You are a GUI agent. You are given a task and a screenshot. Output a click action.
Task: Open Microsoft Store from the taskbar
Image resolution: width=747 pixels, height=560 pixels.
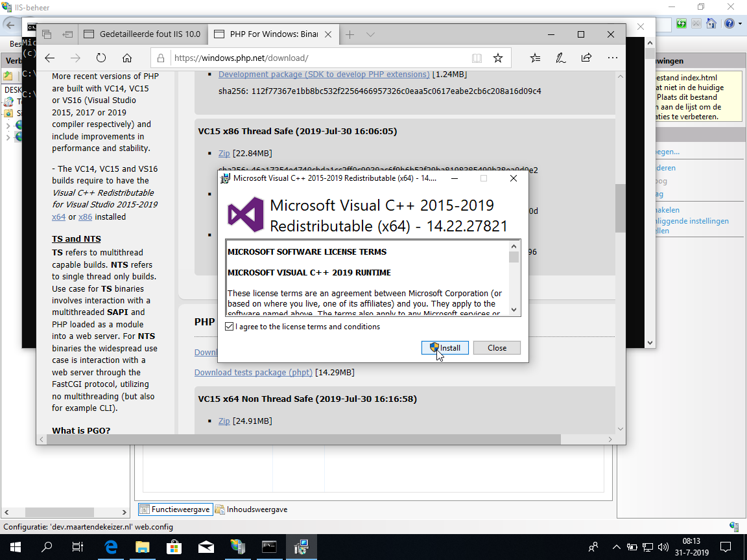point(174,547)
